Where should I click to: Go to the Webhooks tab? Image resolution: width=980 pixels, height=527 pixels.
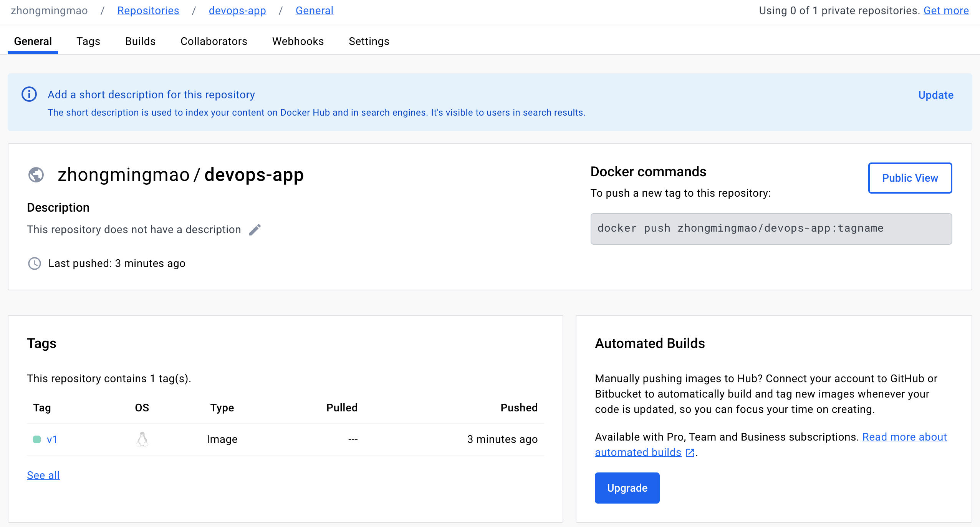[298, 41]
